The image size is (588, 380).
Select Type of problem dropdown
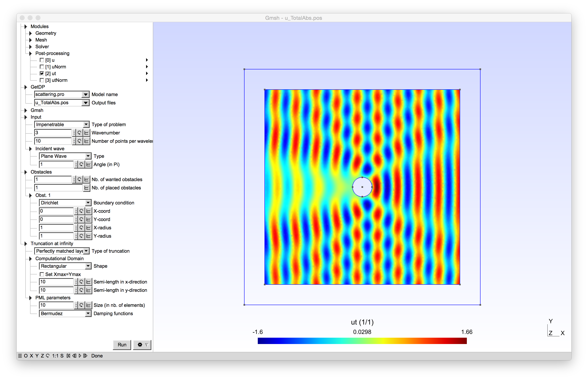[x=61, y=125]
